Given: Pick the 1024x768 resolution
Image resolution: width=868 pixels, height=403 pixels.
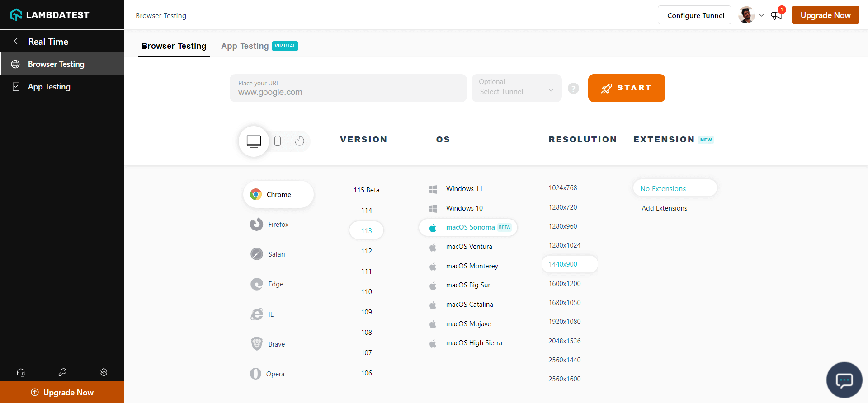Looking at the screenshot, I should [563, 188].
